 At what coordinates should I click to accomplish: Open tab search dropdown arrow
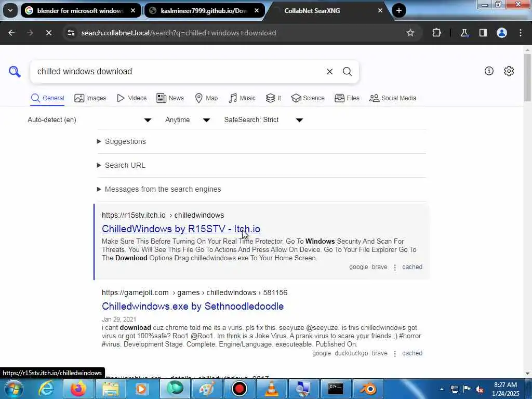[x=10, y=10]
